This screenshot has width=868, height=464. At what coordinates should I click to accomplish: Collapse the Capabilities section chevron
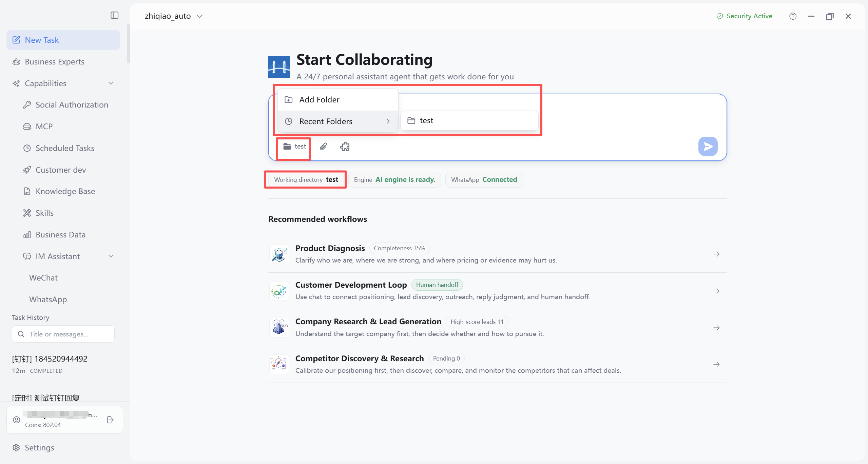pos(111,83)
